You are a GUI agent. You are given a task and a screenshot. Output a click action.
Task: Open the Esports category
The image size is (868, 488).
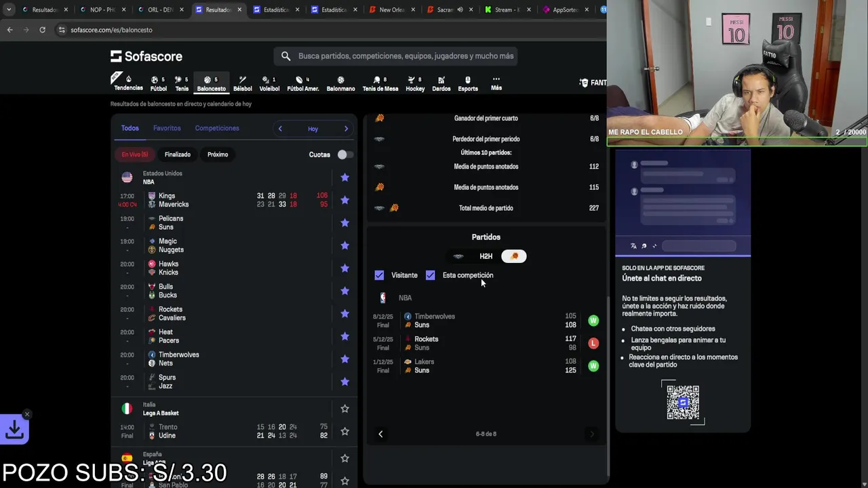468,83
